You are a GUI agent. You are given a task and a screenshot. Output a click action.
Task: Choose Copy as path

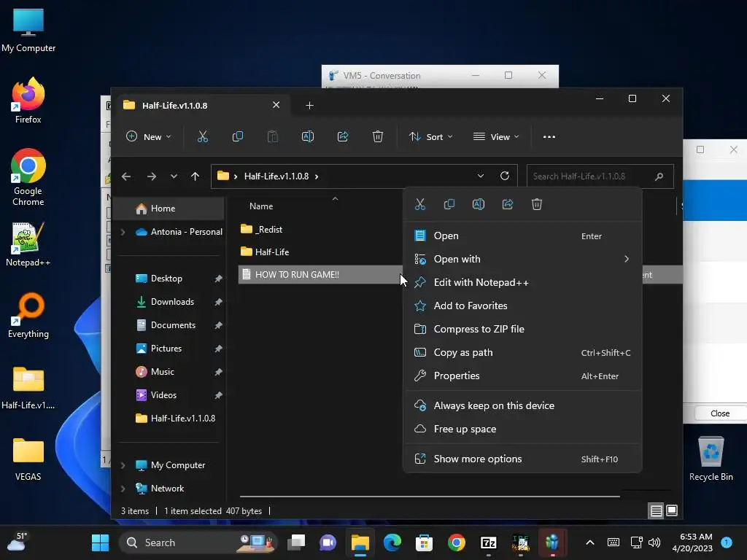pyautogui.click(x=522, y=352)
